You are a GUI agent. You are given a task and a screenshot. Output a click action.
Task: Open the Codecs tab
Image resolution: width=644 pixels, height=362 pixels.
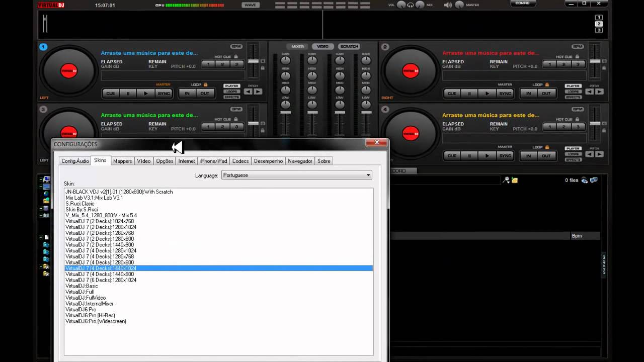(240, 161)
